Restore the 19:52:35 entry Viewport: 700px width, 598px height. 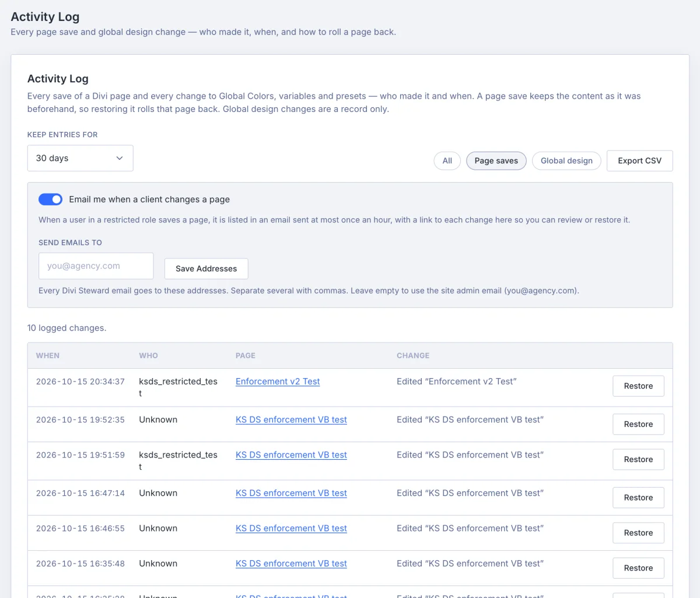[638, 424]
